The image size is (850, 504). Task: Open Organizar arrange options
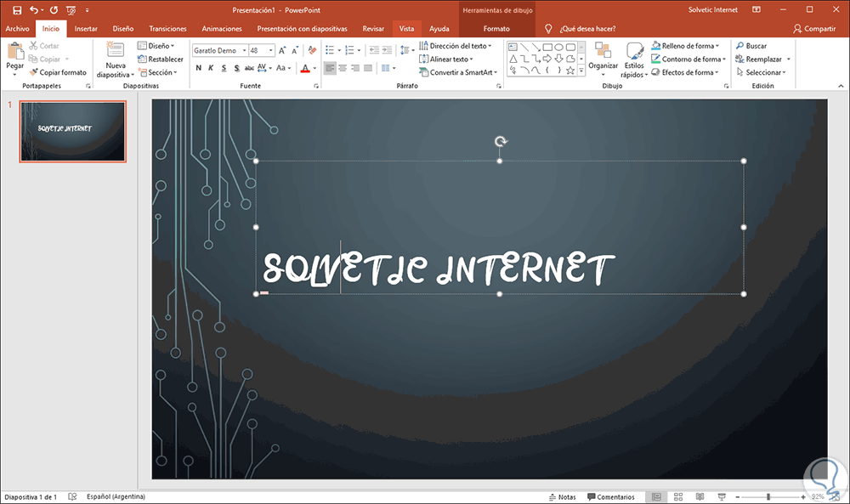(x=603, y=59)
